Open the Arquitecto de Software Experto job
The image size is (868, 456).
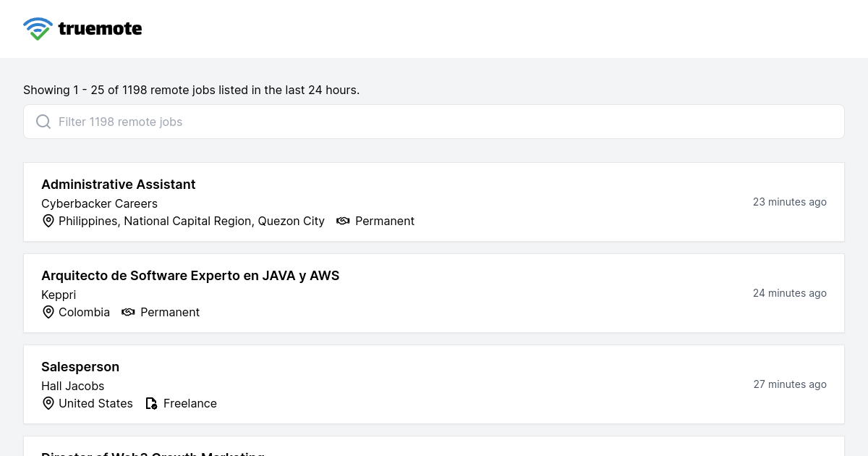tap(190, 276)
